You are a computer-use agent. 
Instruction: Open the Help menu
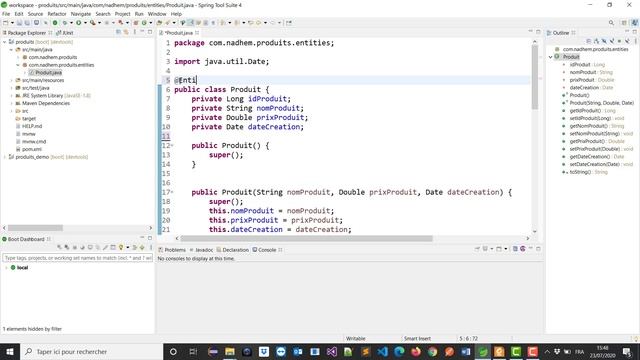pyautogui.click(x=176, y=14)
